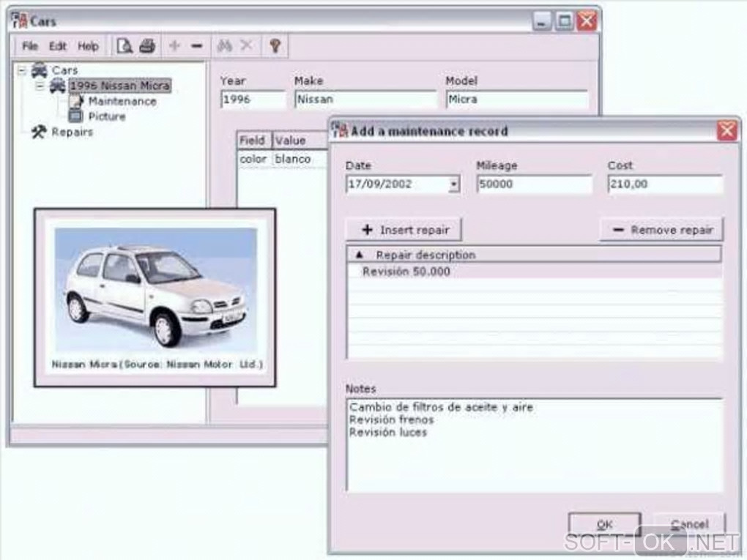Click the Mileage field showing 50000
The image size is (747, 560).
(x=534, y=184)
